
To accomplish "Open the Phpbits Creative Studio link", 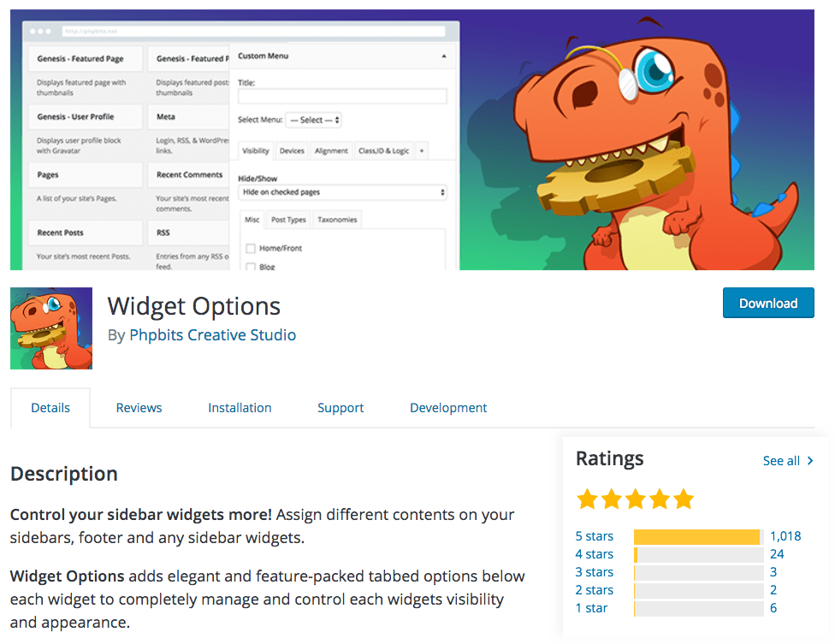I will pos(212,335).
